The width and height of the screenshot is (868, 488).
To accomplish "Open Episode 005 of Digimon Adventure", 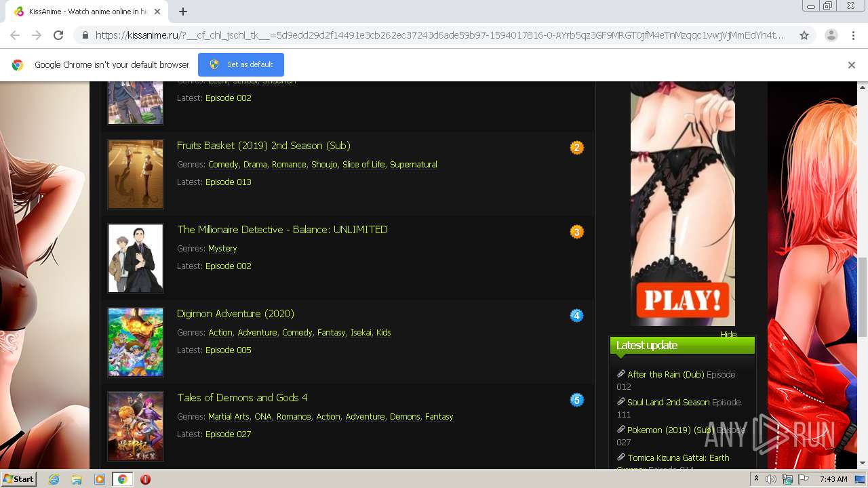I will pyautogui.click(x=229, y=350).
